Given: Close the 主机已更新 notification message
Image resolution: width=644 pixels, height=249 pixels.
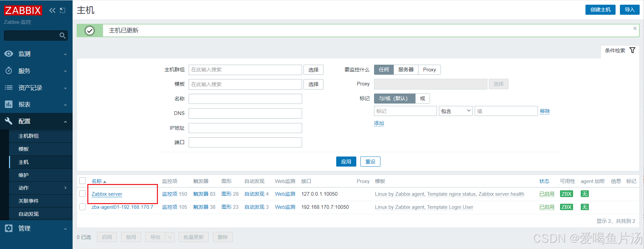Looking at the screenshot, I should [x=635, y=28].
